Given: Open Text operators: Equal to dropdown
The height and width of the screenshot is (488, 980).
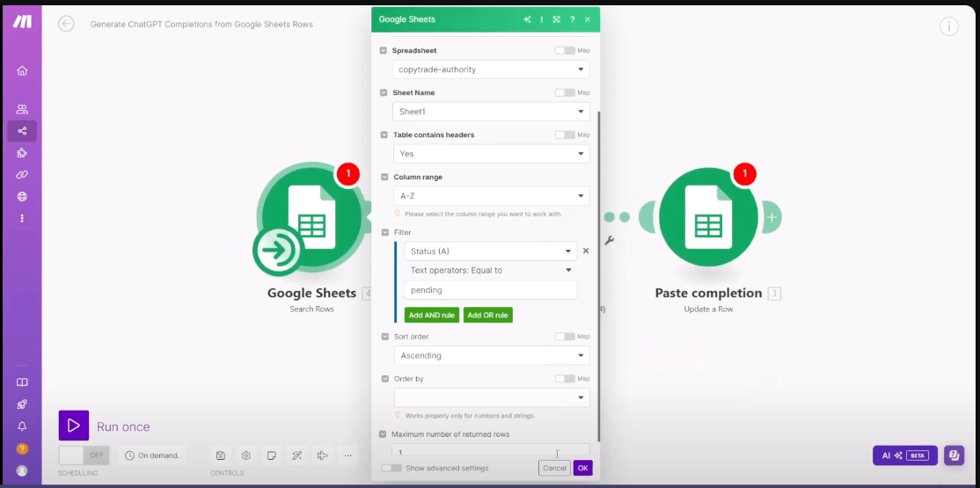Looking at the screenshot, I should coord(491,270).
